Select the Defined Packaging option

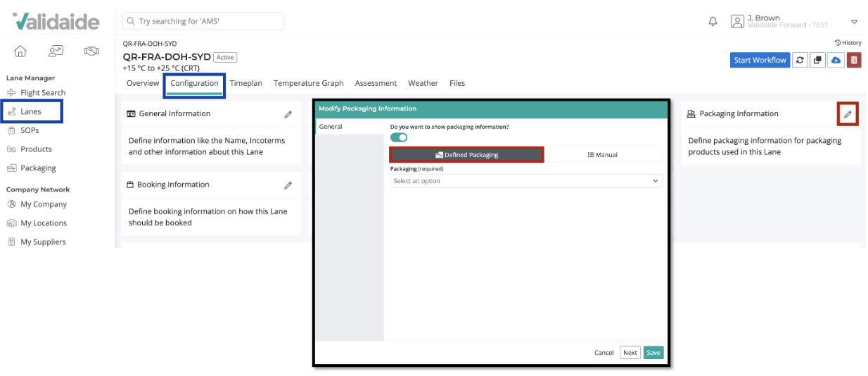pos(466,155)
